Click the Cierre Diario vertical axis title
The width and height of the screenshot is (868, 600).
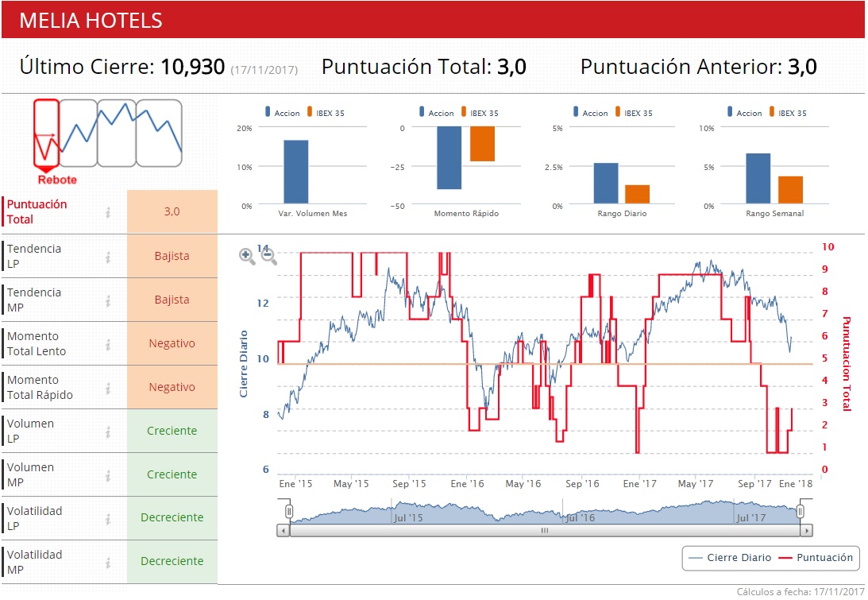click(x=243, y=364)
